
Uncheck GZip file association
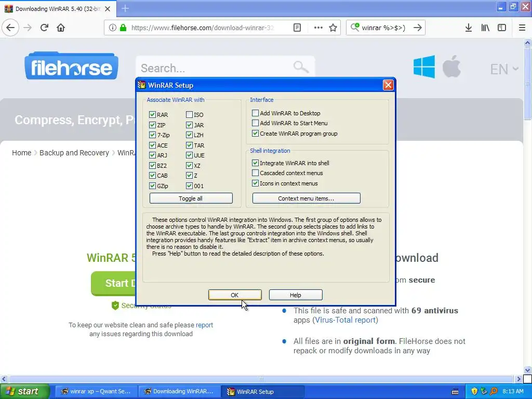152,186
